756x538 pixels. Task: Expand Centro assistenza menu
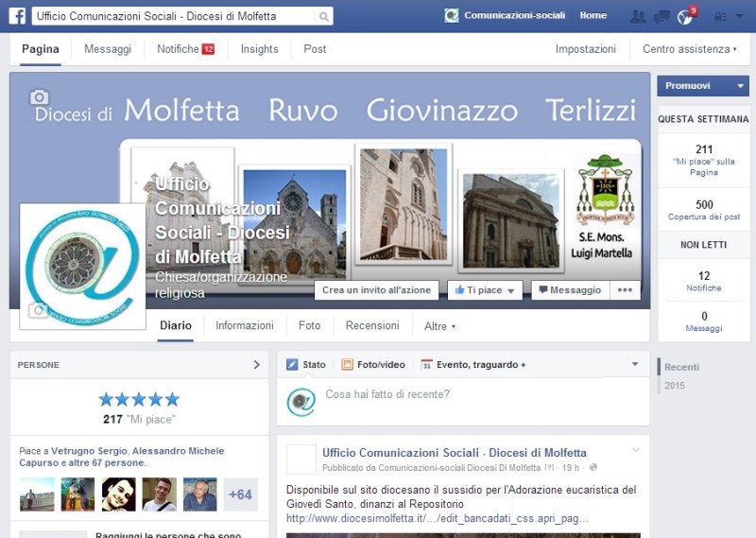689,49
